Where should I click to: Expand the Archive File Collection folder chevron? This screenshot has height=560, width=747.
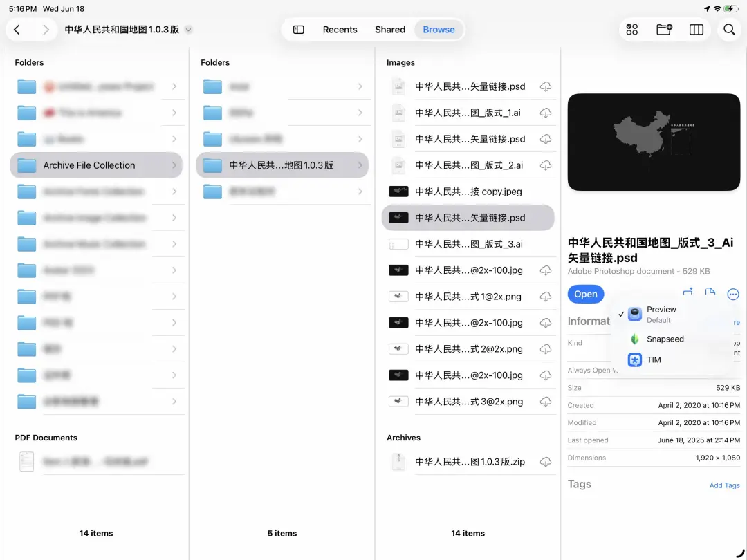tap(174, 165)
